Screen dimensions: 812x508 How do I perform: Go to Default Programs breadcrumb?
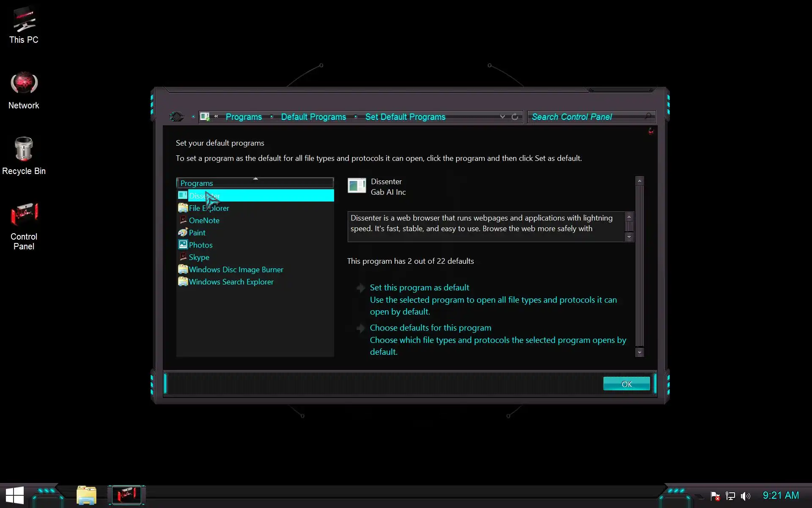313,117
